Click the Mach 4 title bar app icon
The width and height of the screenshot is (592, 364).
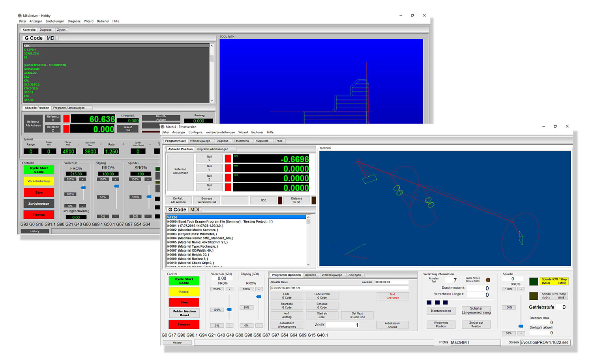pos(163,127)
